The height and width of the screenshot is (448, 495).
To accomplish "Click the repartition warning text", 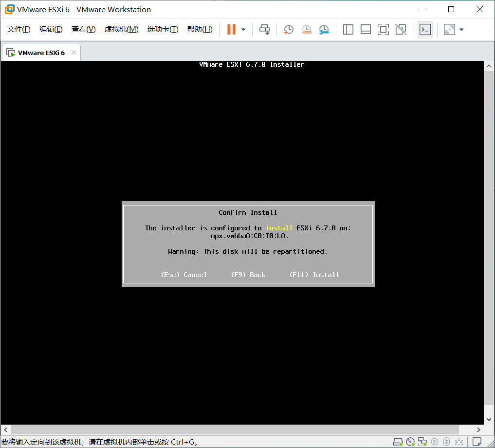I will (248, 251).
